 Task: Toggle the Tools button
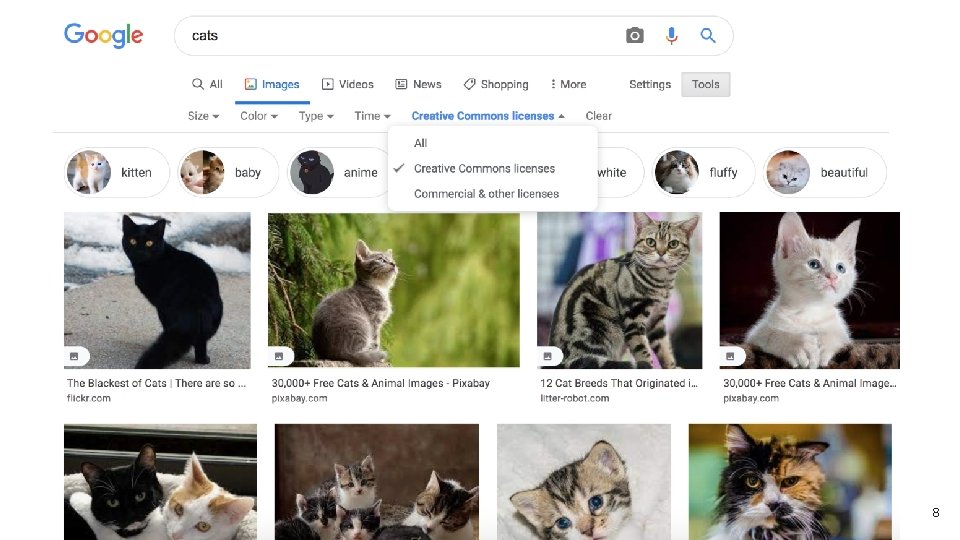pyautogui.click(x=705, y=84)
